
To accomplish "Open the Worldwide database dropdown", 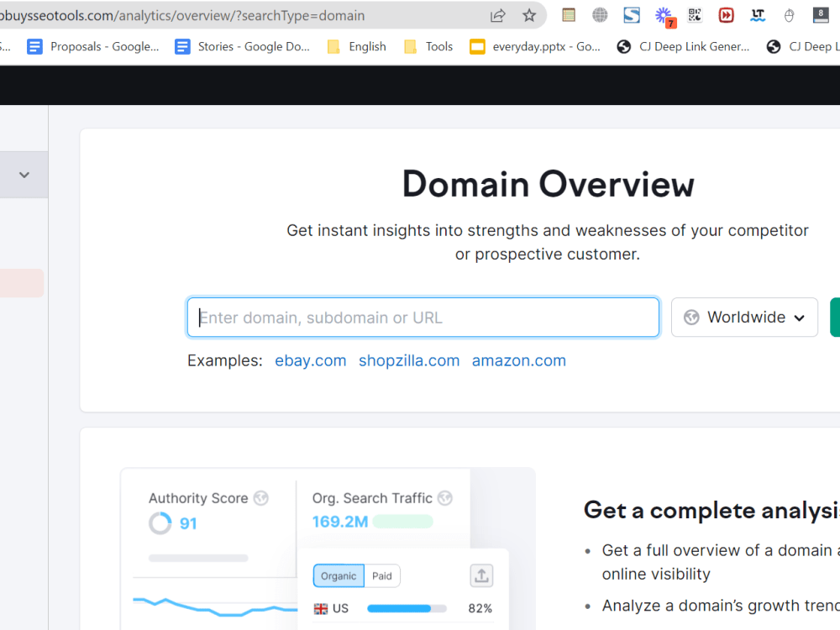I will click(744, 318).
